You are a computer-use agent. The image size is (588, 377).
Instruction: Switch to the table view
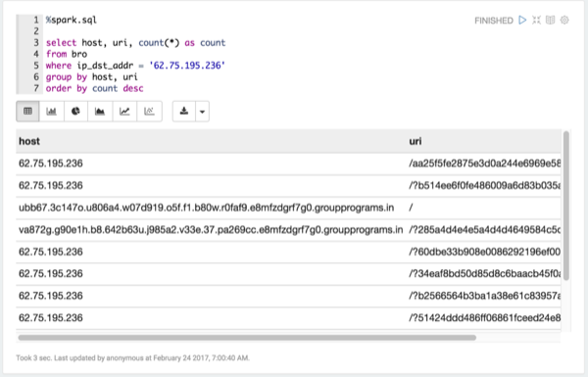coord(27,112)
